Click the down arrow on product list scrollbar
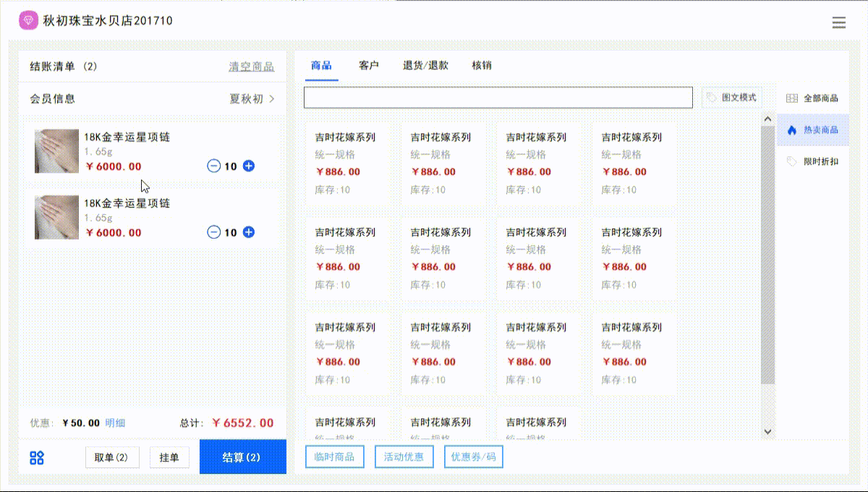The image size is (868, 492). coord(767,431)
